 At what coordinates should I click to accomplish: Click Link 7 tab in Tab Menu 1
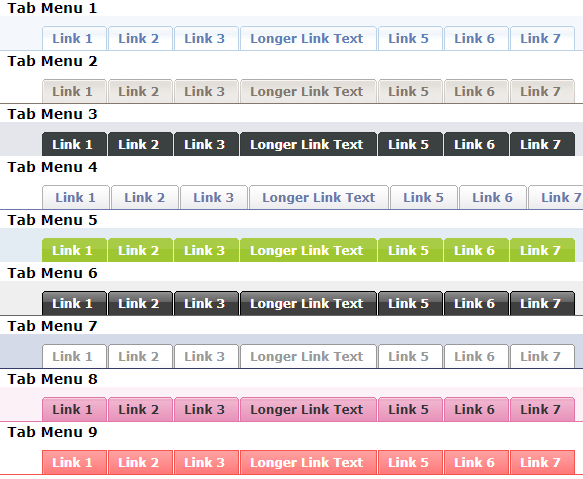(x=542, y=38)
